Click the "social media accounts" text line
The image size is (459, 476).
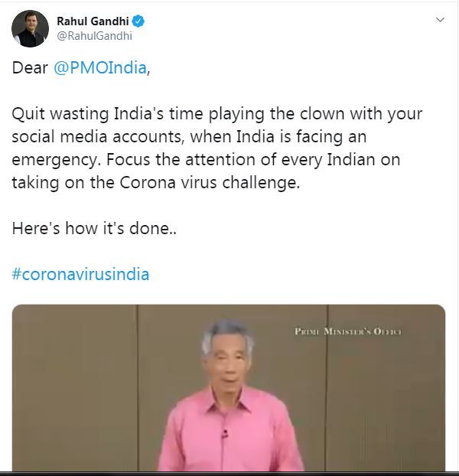(x=189, y=137)
